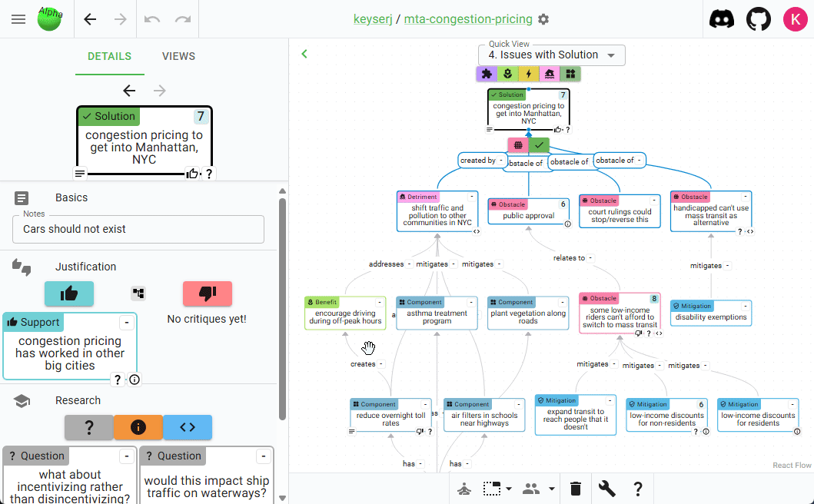Open the keyserj user link

[373, 19]
